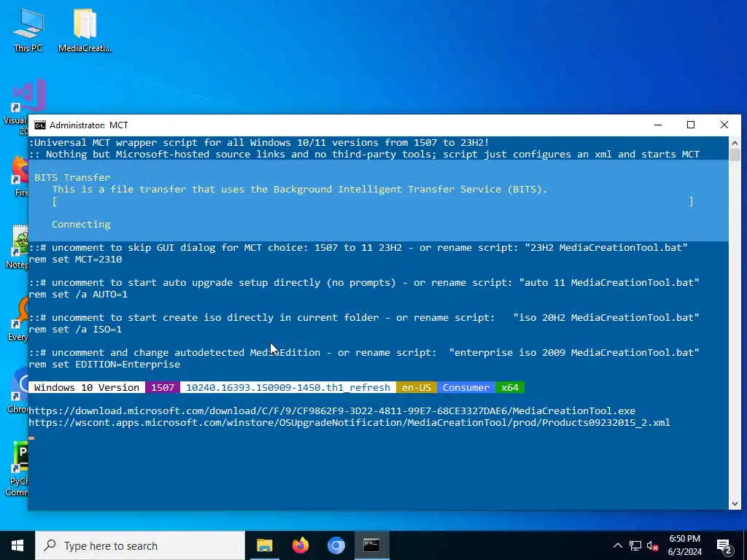Select the Chrome desktop shortcut
747x560 pixels.
pyautogui.click(x=19, y=391)
